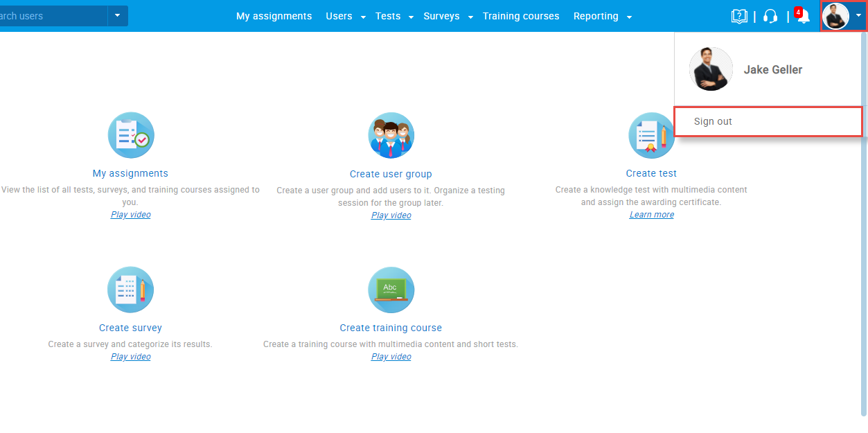Click Jake Geller's avatar in the dropdown panel
This screenshot has width=868, height=433.
pyautogui.click(x=711, y=69)
